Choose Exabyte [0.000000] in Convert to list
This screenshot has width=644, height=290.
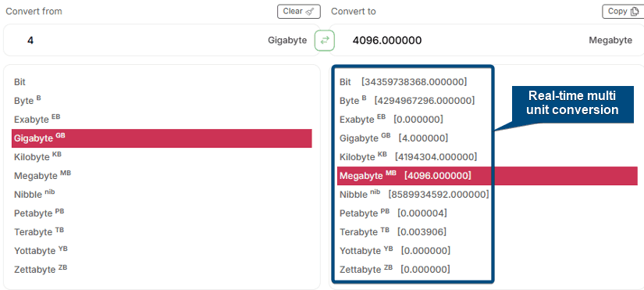[391, 120]
